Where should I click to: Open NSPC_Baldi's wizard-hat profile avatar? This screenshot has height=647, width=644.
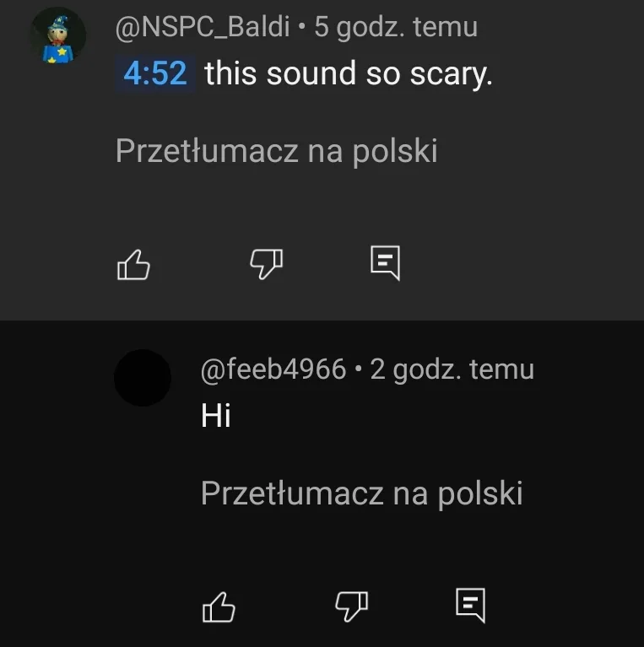[57, 36]
